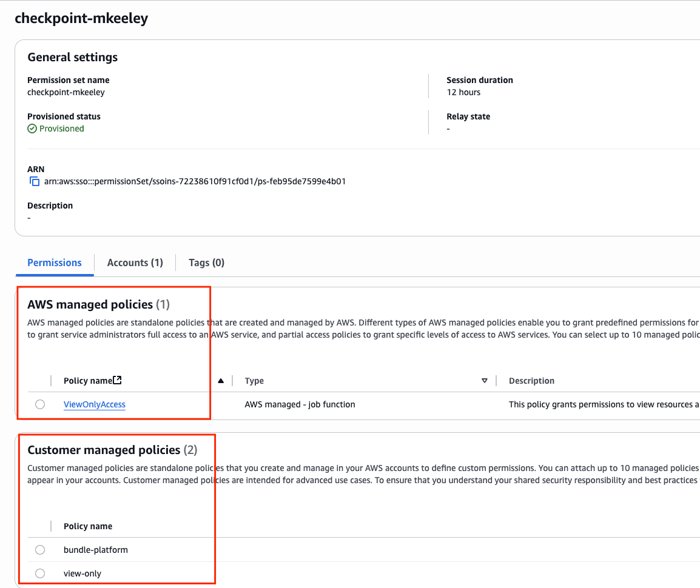This screenshot has width=700, height=588.
Task: Click the ARN value text
Action: [x=195, y=182]
